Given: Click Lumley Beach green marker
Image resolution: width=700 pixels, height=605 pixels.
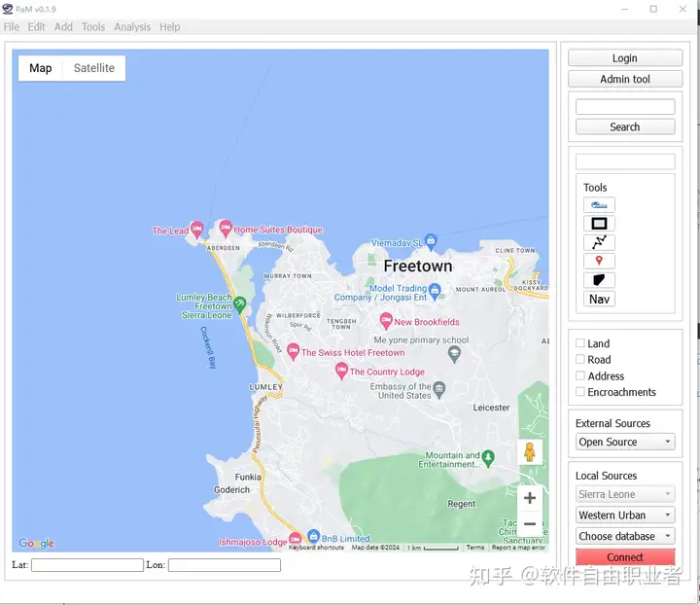Looking at the screenshot, I should (x=240, y=304).
